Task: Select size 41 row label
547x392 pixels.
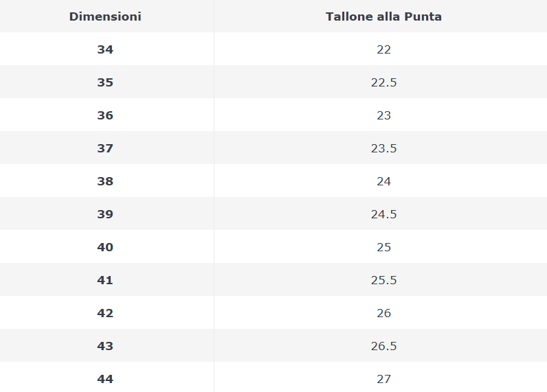Action: 105,280
